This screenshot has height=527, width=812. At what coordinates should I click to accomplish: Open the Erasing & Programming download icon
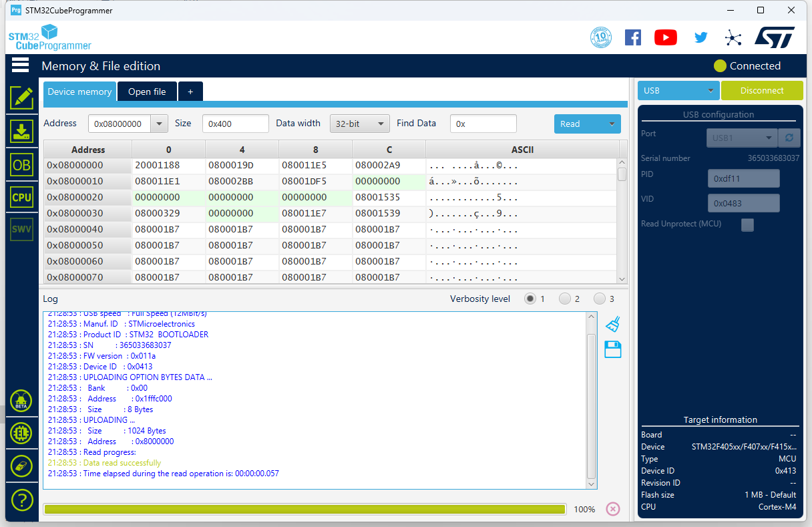coord(21,131)
